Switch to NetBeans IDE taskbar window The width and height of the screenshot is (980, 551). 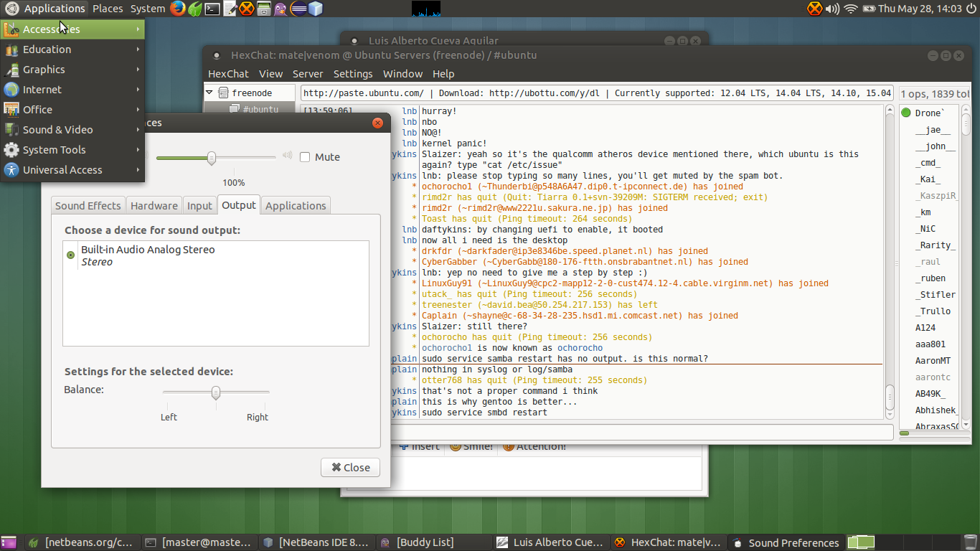click(x=316, y=542)
